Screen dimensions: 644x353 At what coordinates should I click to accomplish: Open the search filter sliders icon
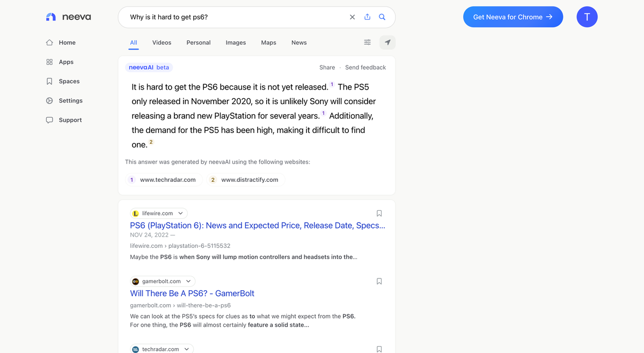[x=367, y=42]
